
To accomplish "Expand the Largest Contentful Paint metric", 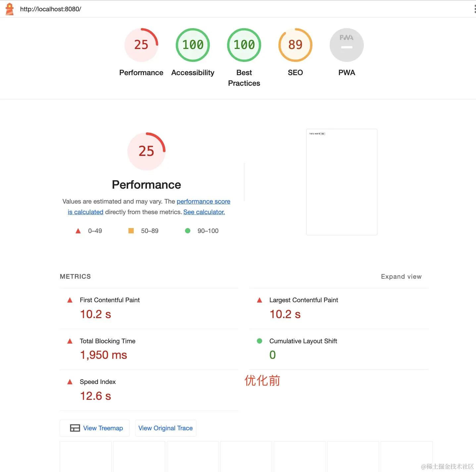I will pos(339,308).
